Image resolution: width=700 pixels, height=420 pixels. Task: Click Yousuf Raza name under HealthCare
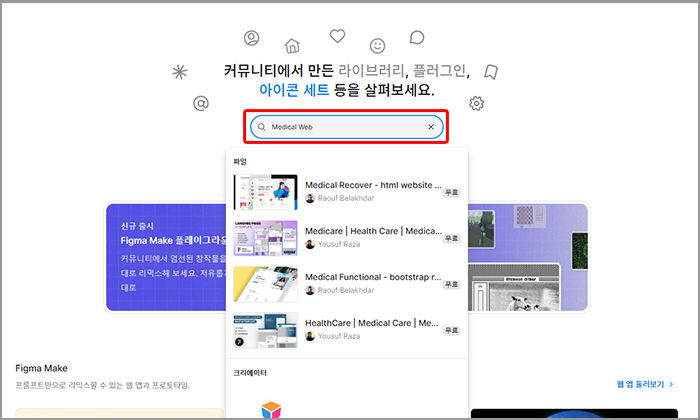tap(339, 336)
